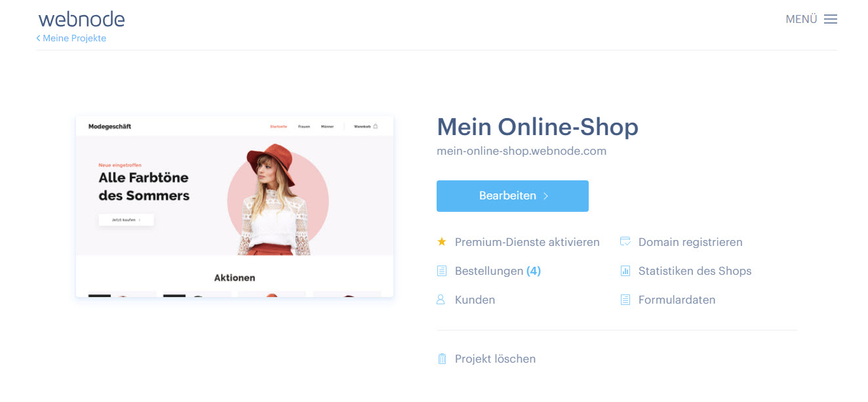The image size is (868, 402).
Task: Click the webnode logo
Action: pos(81,19)
